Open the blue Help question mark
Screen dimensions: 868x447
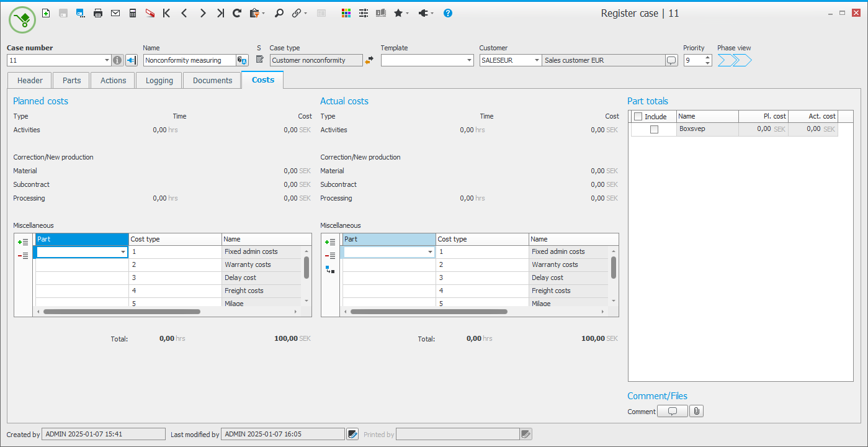(x=448, y=13)
